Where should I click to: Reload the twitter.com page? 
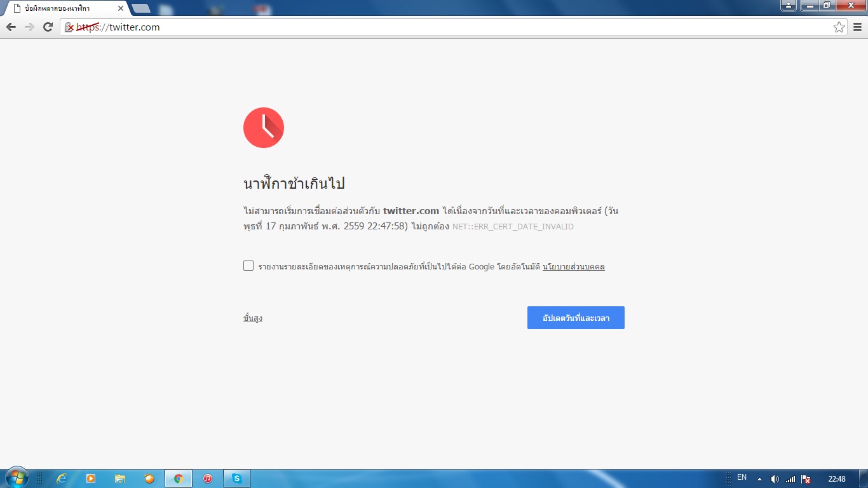pyautogui.click(x=48, y=27)
